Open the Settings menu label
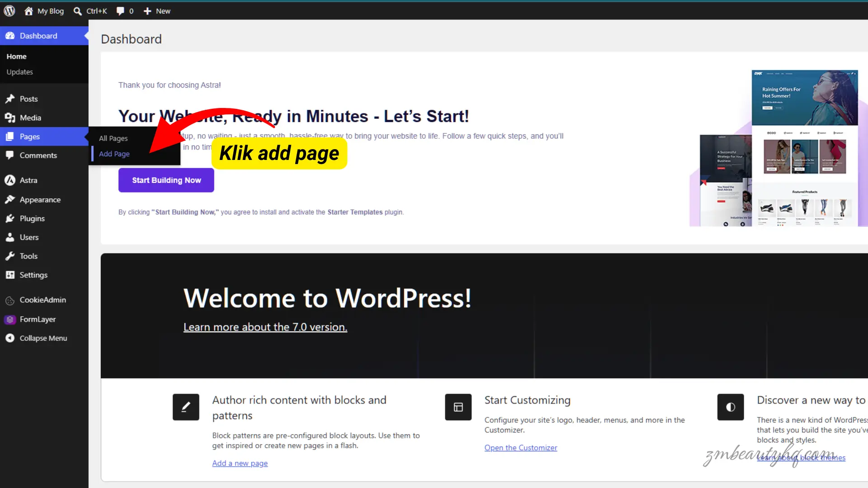Screen dimensions: 868x488 click(33, 275)
